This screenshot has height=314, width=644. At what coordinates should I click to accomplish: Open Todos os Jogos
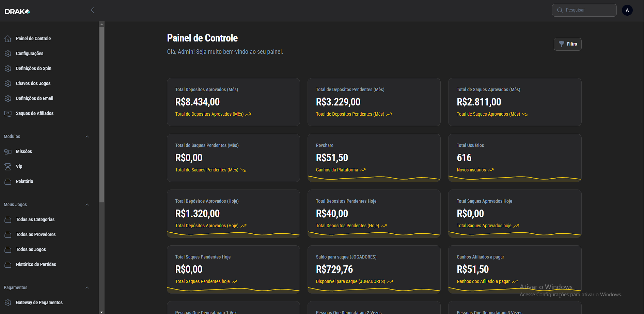pos(31,249)
